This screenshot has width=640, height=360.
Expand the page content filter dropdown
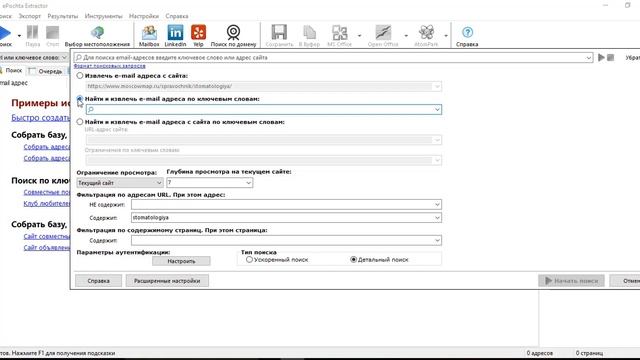(x=437, y=240)
